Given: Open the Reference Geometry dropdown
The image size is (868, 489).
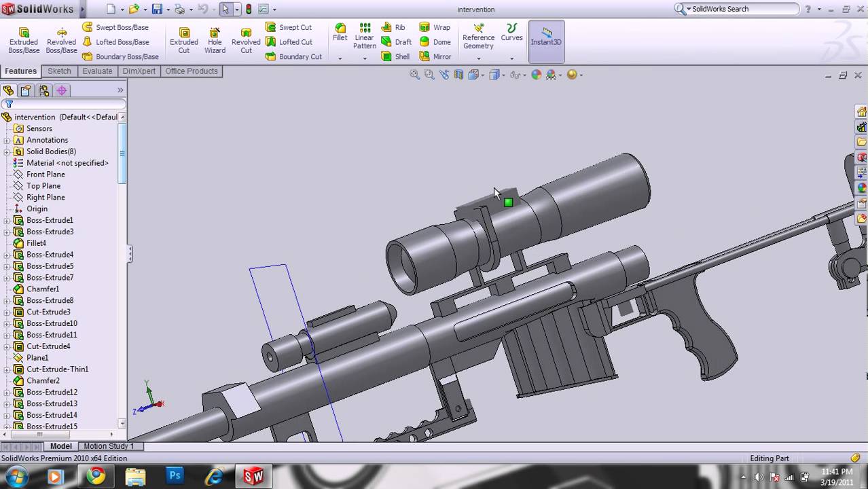Looking at the screenshot, I should tap(478, 58).
